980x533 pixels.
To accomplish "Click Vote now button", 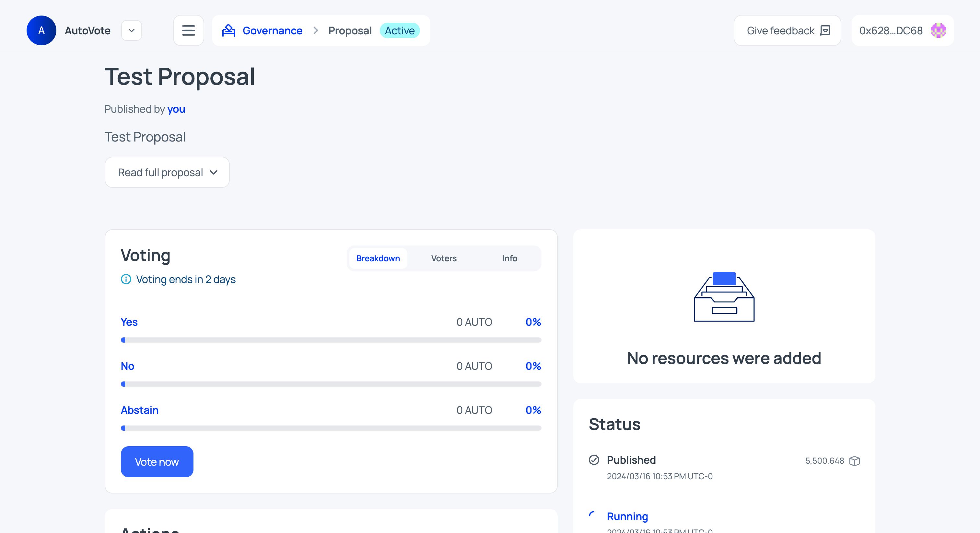I will pos(157,461).
